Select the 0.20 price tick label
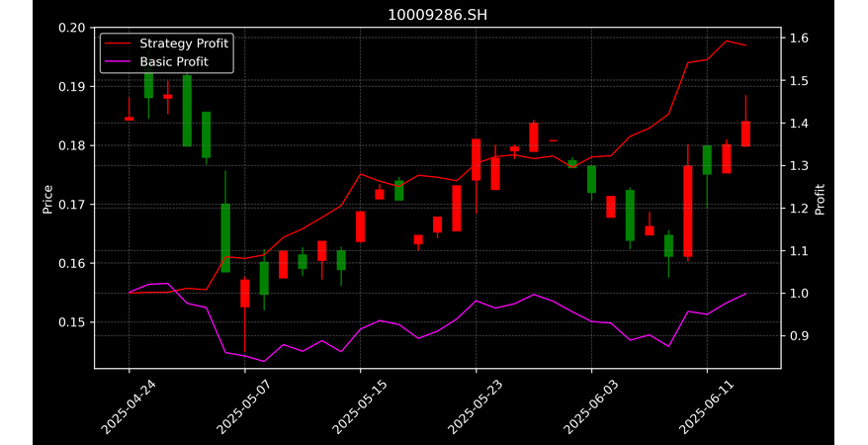 click(72, 28)
